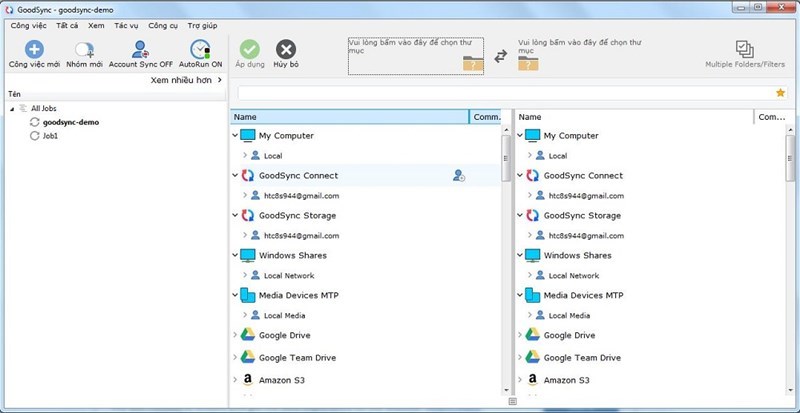Toggle AutoRun ON clock icon

click(x=200, y=50)
